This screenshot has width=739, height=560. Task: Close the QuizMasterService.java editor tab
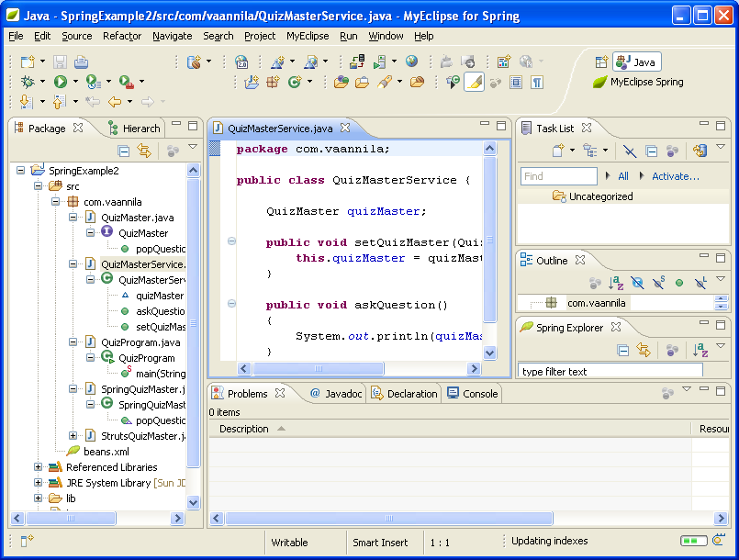click(345, 128)
